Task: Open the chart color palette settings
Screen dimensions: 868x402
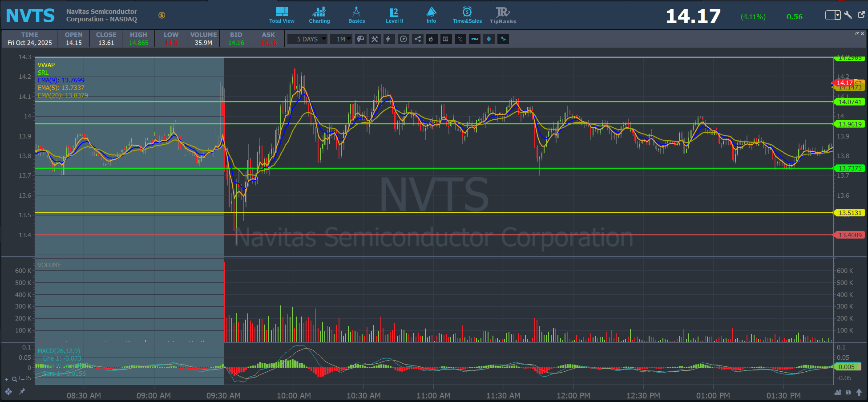Action: click(x=361, y=39)
